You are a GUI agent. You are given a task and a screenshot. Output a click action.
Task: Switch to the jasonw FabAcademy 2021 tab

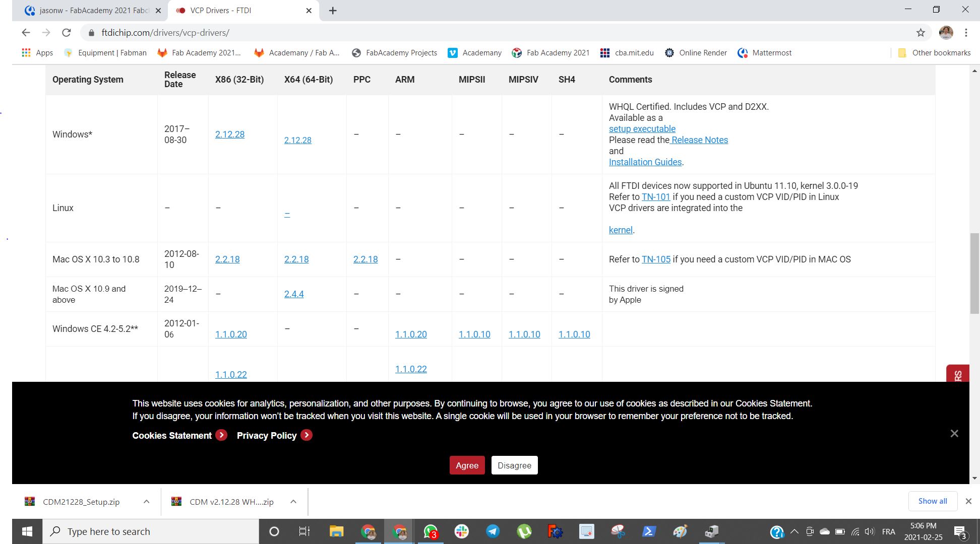93,10
